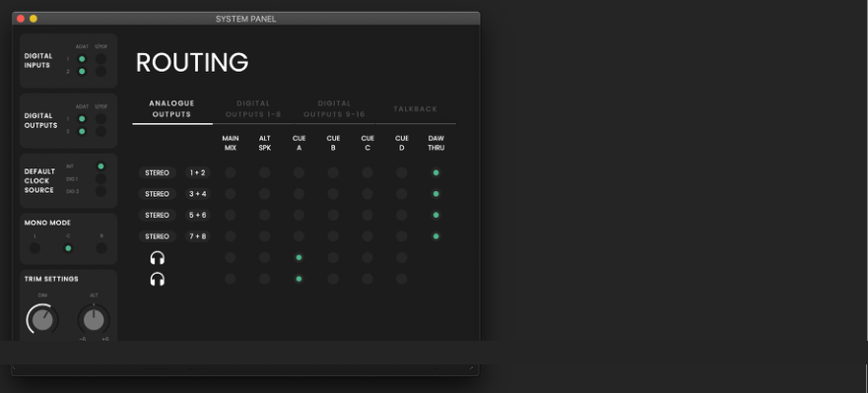Enable S/PDIF for Digital Input 2

pyautogui.click(x=100, y=71)
